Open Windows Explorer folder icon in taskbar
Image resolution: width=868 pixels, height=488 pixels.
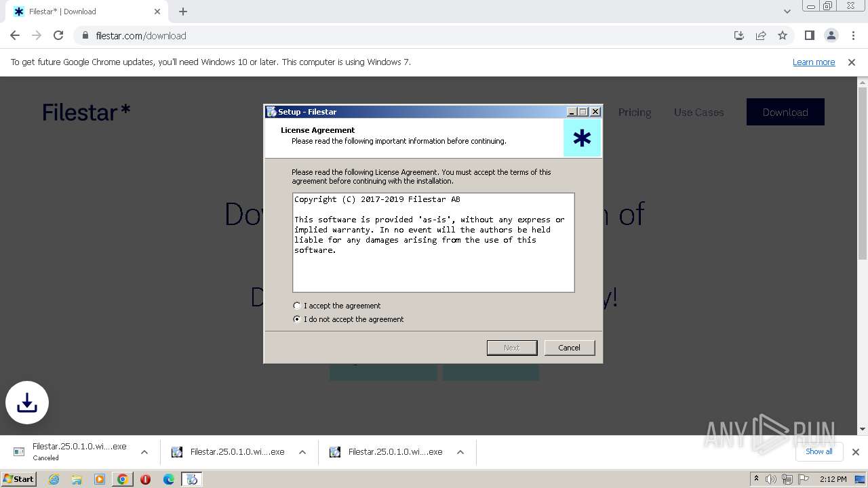tap(77, 479)
